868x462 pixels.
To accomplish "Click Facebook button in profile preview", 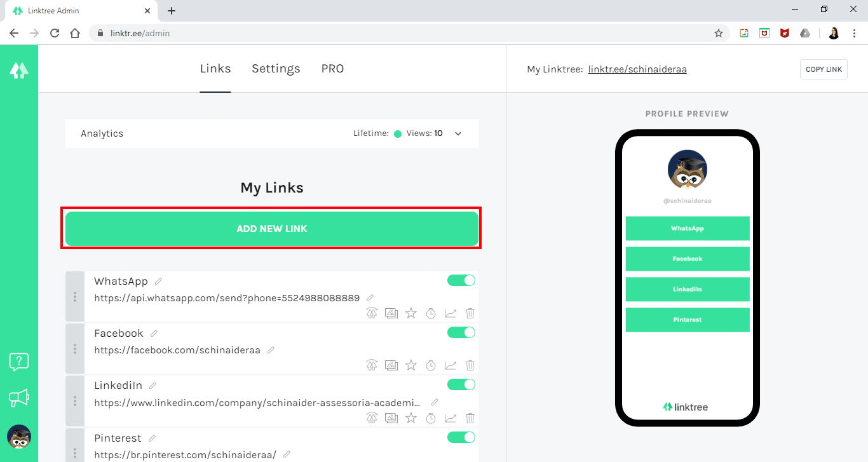I will click(x=688, y=259).
